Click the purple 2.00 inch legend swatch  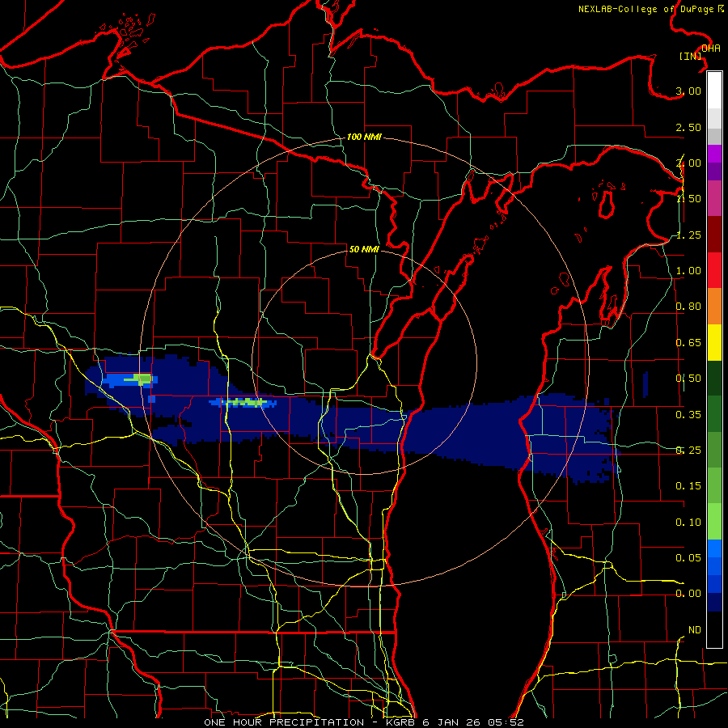tap(714, 163)
